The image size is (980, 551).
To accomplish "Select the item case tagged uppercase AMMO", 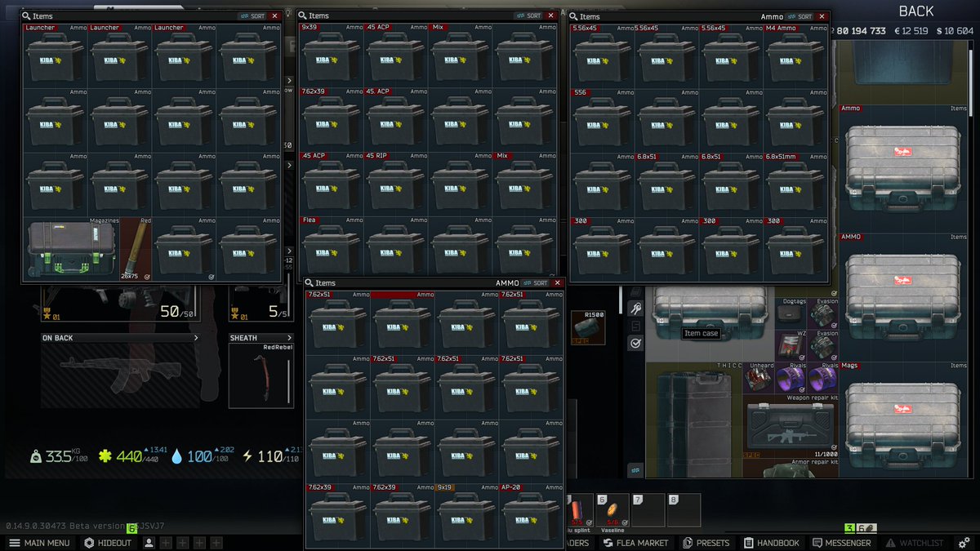I will pyautogui.click(x=903, y=297).
